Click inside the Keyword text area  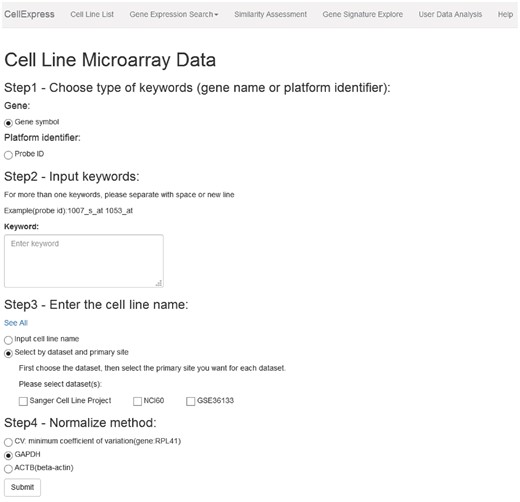pos(84,261)
